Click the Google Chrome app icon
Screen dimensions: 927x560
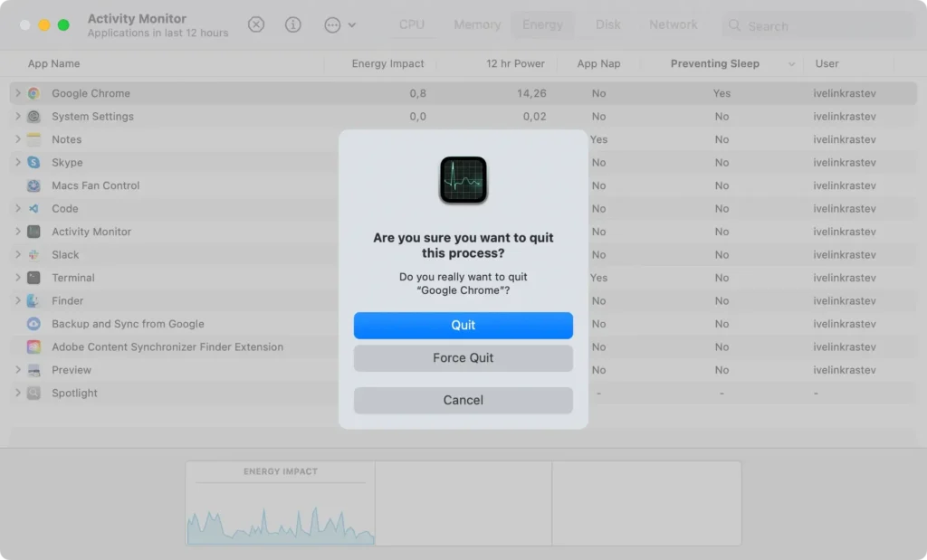coord(33,93)
